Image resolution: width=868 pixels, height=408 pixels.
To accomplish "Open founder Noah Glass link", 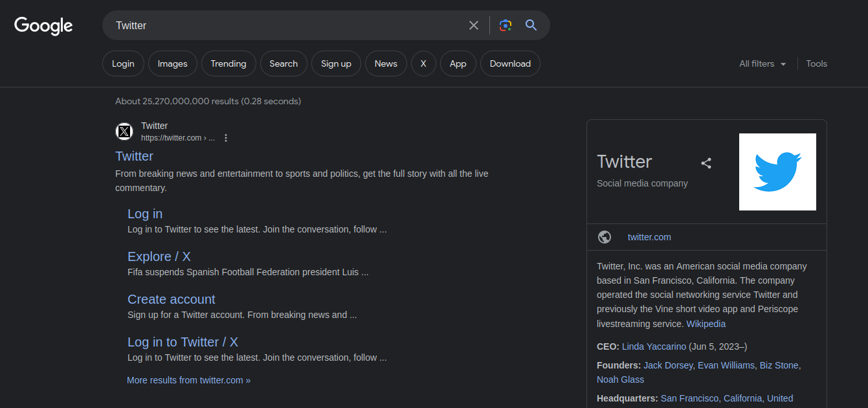I will (x=620, y=380).
